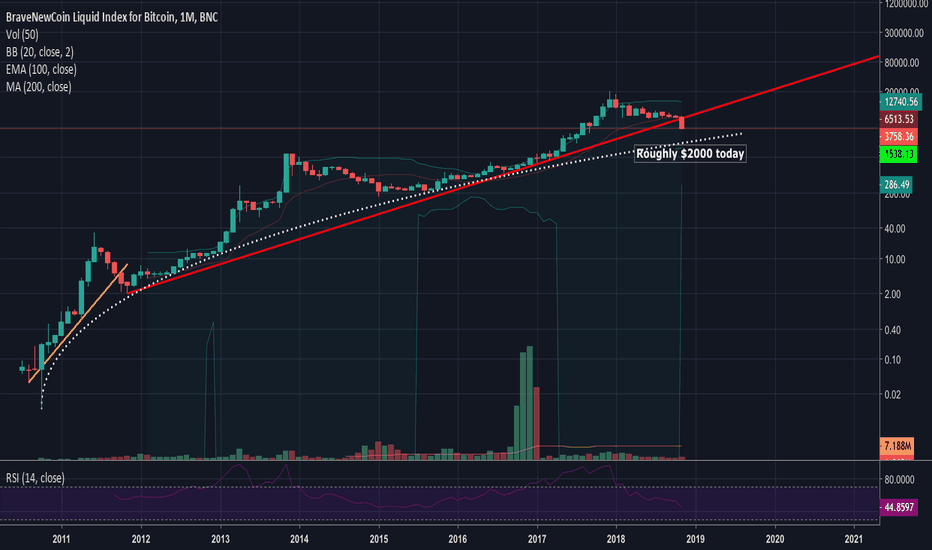Click the 80.0000 RSI axis label
The width and height of the screenshot is (932, 550).
(x=900, y=479)
